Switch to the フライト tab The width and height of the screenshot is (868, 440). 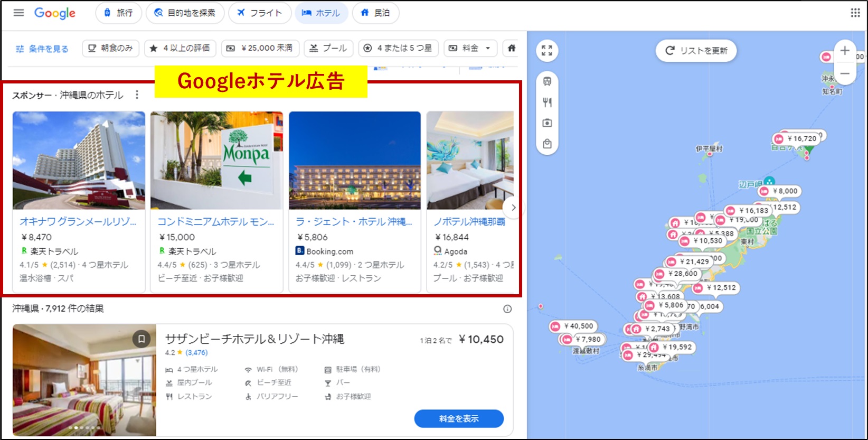click(x=260, y=13)
